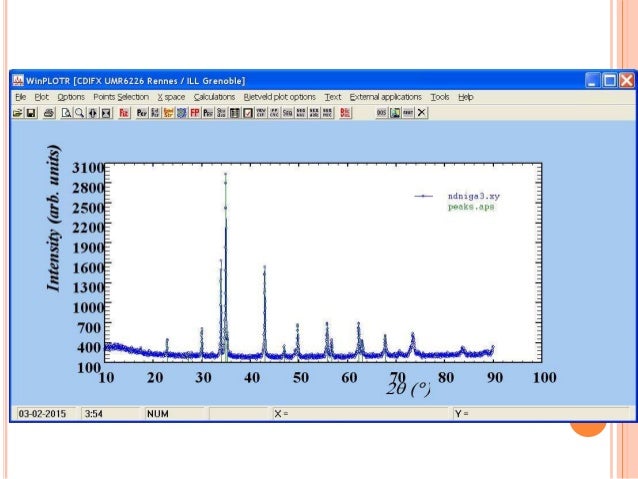The height and width of the screenshot is (479, 638).
Task: Open the DOS prompt toolbar icon
Action: 381,113
